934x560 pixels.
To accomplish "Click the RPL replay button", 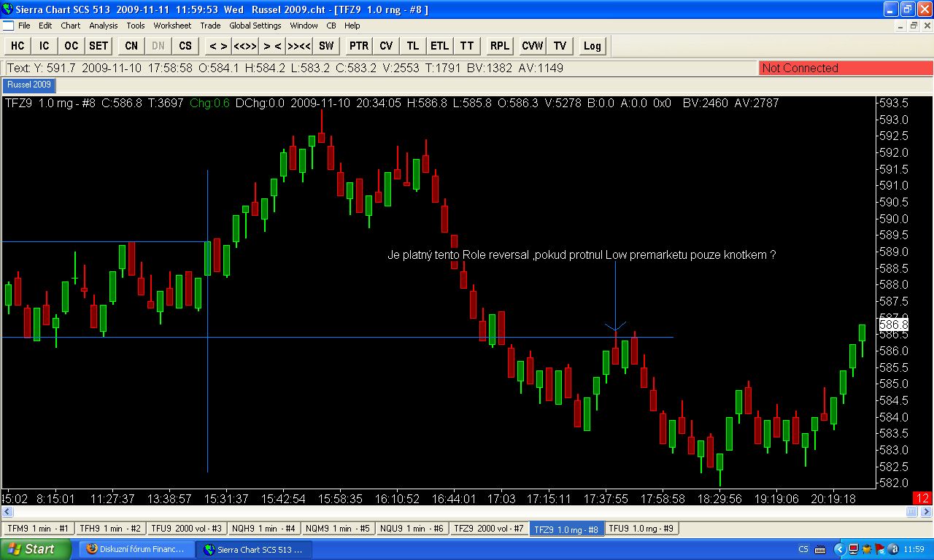I will click(x=500, y=46).
